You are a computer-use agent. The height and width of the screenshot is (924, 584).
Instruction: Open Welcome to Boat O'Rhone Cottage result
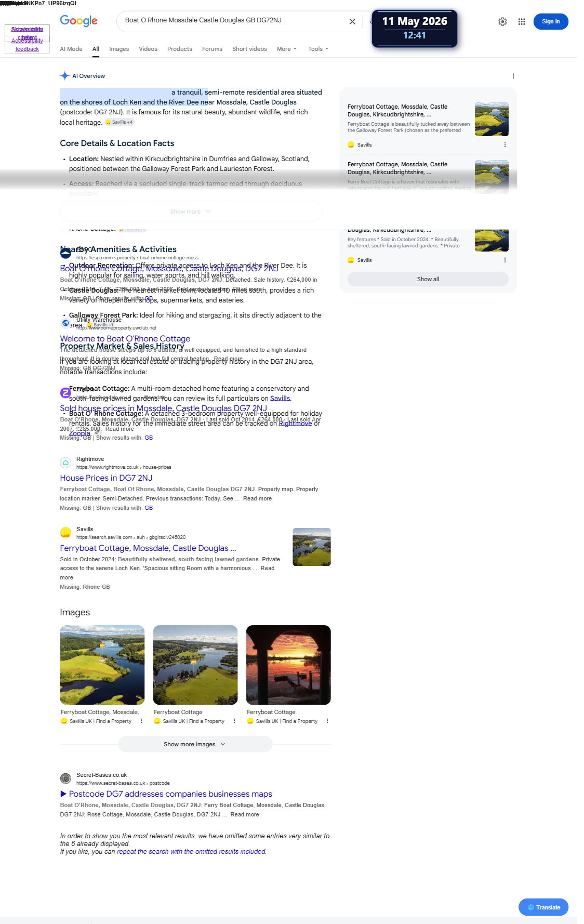click(125, 339)
